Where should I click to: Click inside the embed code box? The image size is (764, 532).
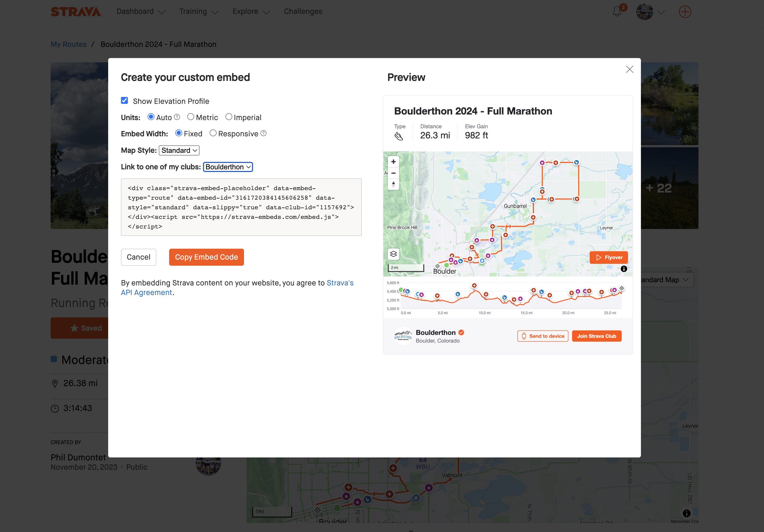(241, 207)
